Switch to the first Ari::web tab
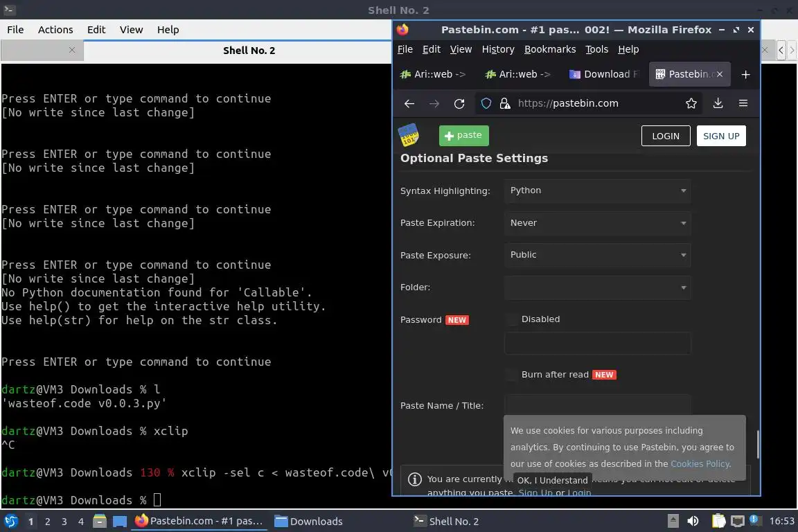Viewport: 798px width, 532px height. tap(434, 74)
